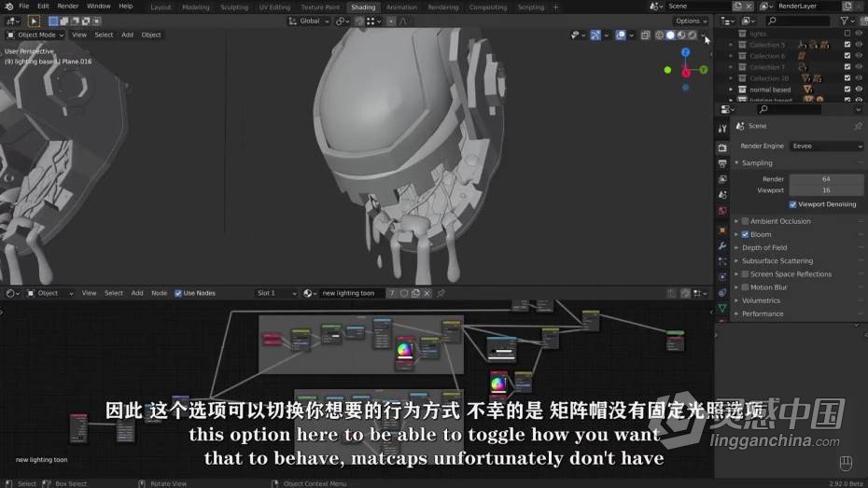
Task: Open the File menu
Action: tap(24, 7)
